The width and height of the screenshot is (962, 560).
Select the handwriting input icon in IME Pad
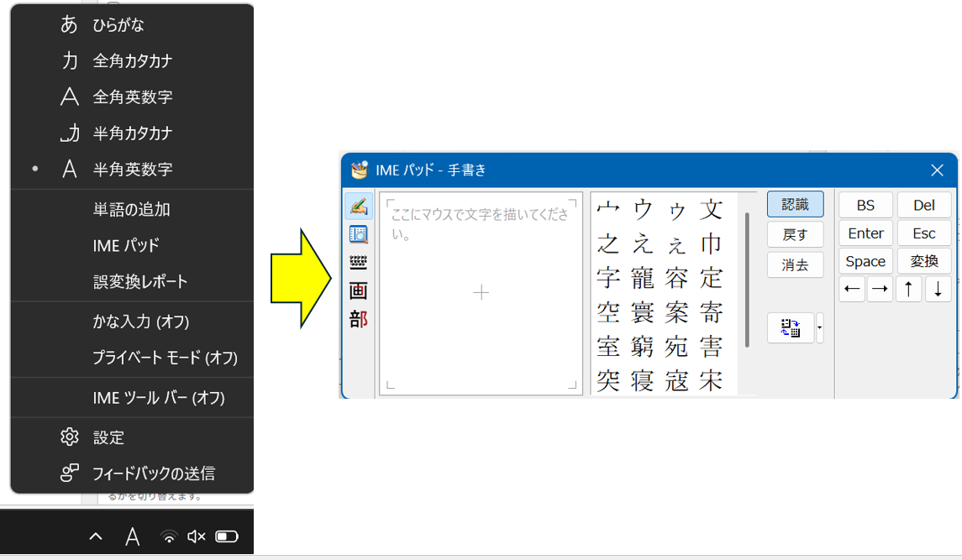click(x=359, y=206)
